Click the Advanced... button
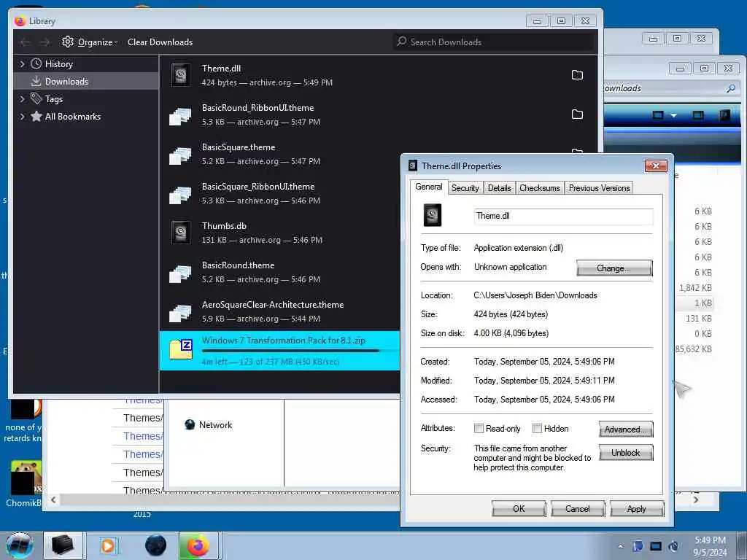 (x=626, y=429)
